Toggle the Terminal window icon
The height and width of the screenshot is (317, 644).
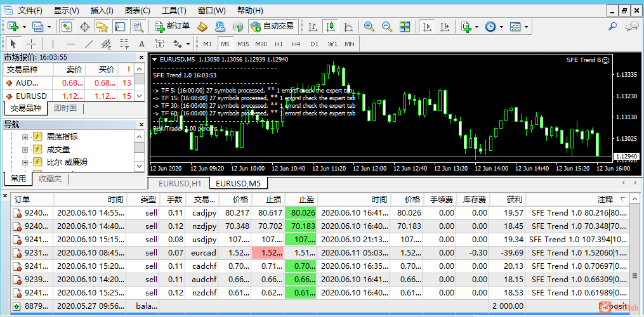(119, 27)
